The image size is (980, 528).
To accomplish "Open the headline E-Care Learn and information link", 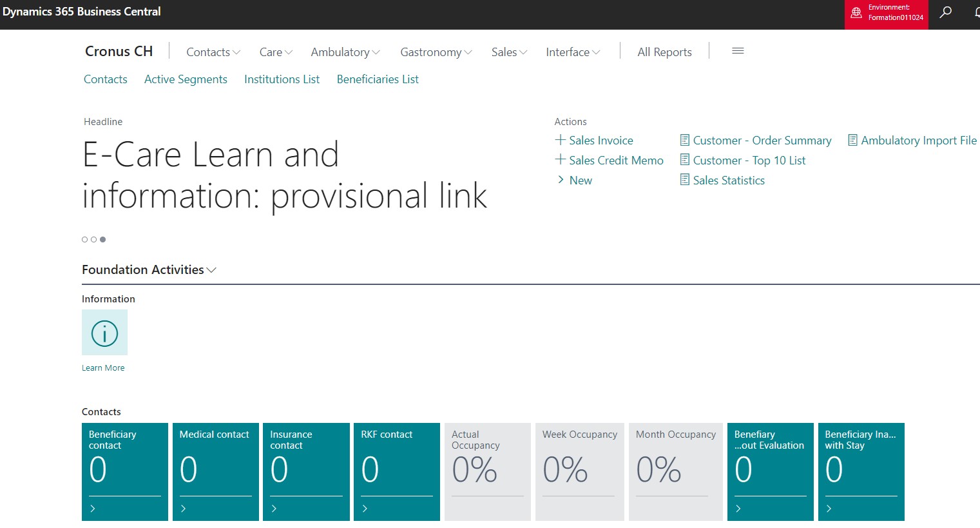I will click(284, 175).
